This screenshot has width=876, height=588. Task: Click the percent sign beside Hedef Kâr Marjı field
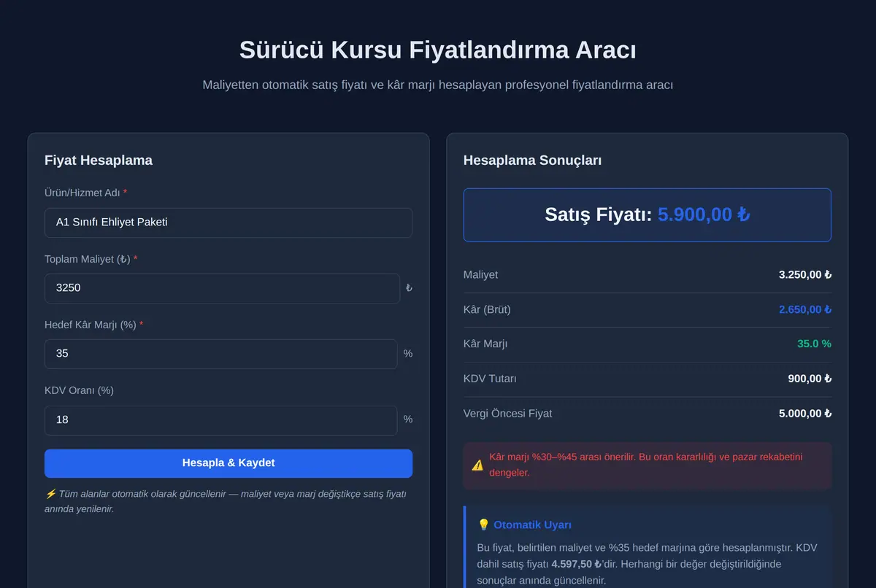pyautogui.click(x=408, y=354)
